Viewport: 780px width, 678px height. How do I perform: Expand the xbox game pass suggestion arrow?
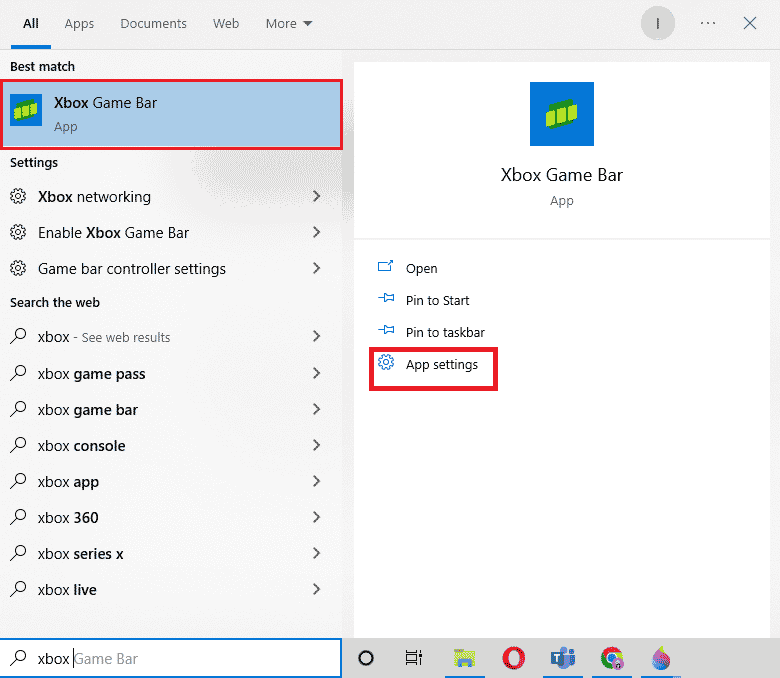tap(316, 374)
